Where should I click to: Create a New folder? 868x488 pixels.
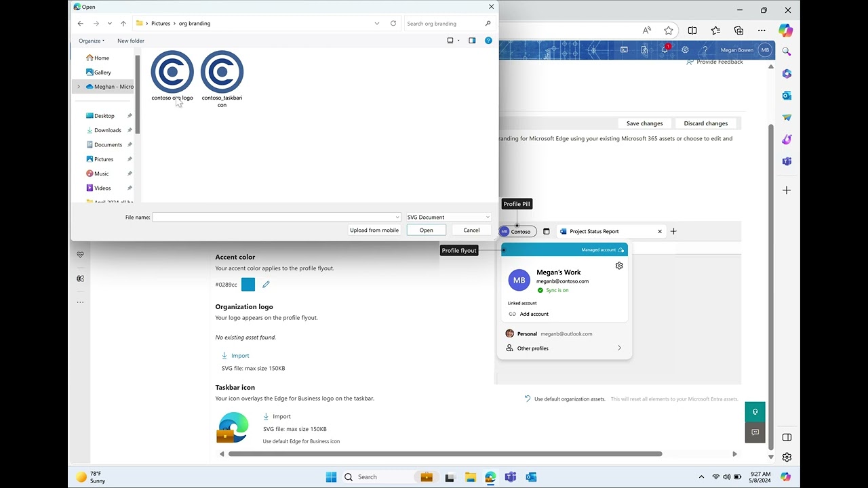131,41
